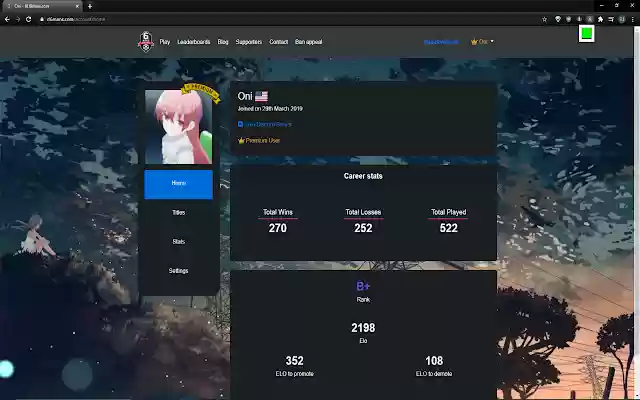Bookmark this page with the star icon

pyautogui.click(x=544, y=19)
